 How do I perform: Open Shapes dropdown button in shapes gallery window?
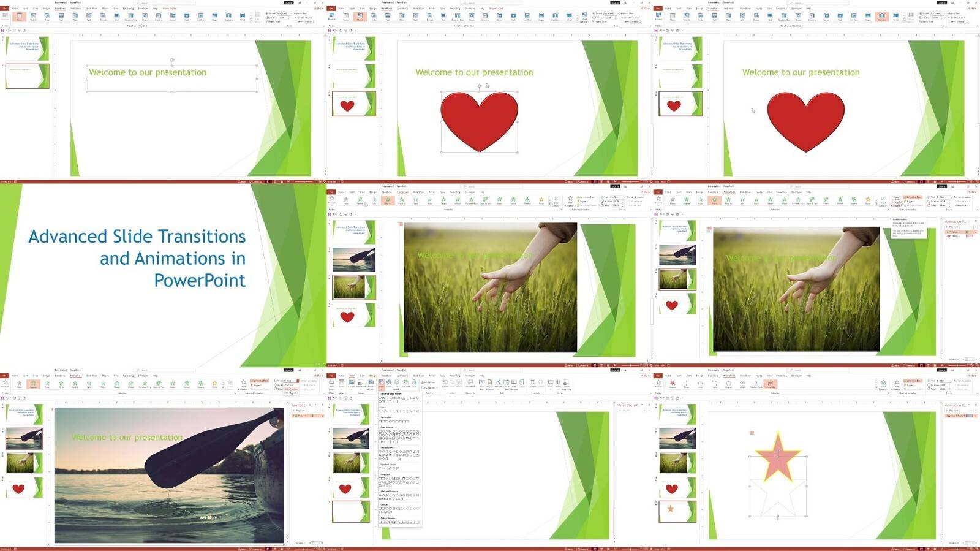tap(382, 384)
